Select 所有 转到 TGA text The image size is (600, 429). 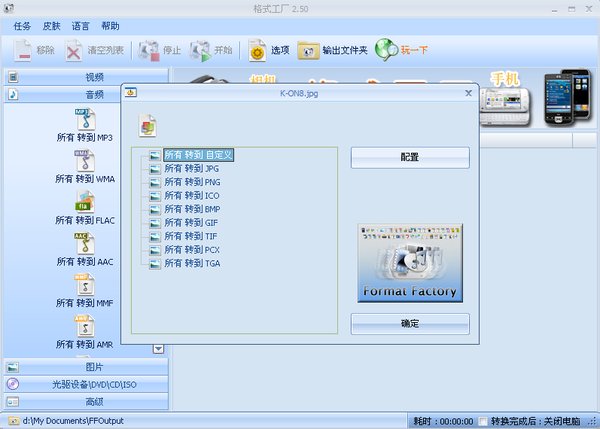pyautogui.click(x=192, y=264)
